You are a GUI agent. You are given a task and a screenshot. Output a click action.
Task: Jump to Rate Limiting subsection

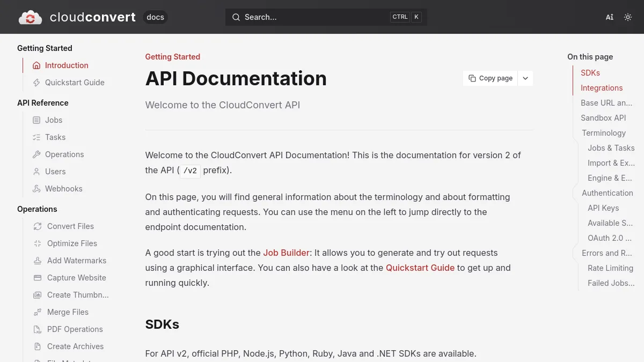(610, 268)
